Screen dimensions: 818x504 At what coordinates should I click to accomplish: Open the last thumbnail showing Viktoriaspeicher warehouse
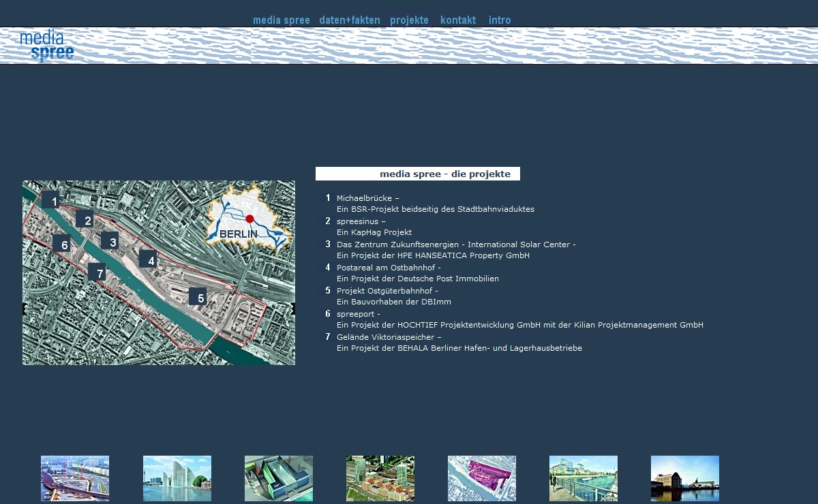click(685, 478)
